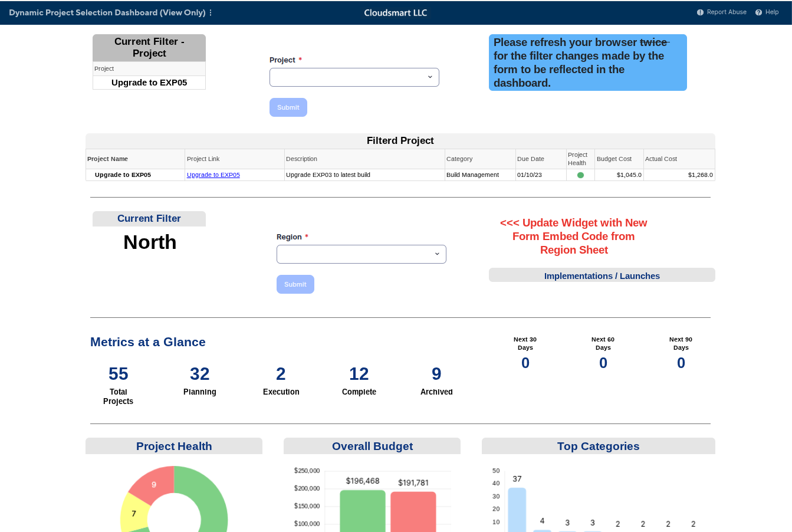This screenshot has height=532, width=792.
Task: Click the Top Categories bar labeled 37
Action: tap(517, 510)
